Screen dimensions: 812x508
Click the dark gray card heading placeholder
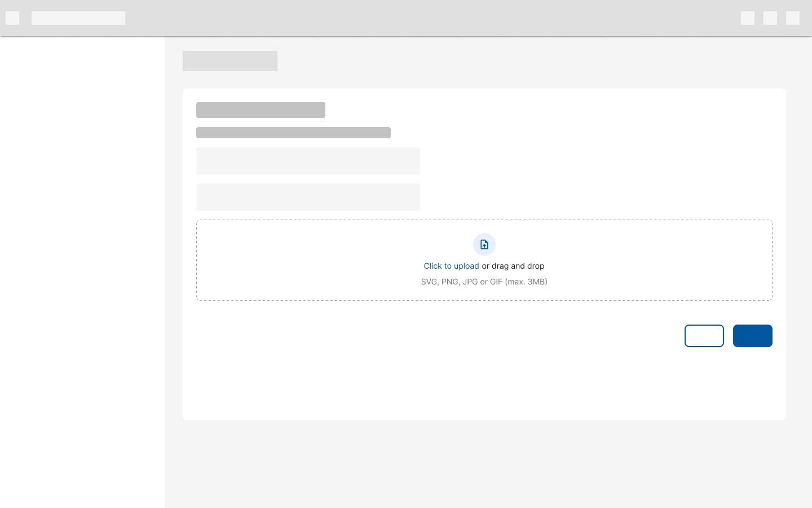tap(261, 110)
